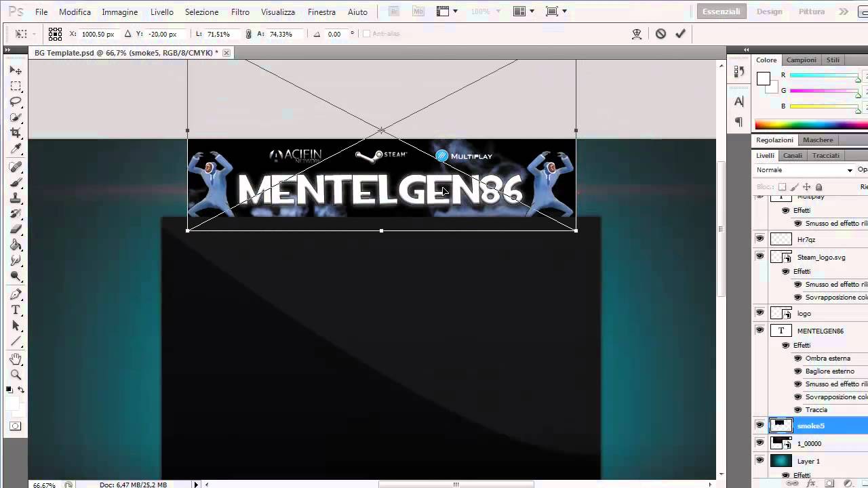Switch to warp mode icon
Viewport: 868px width, 488px height.
pyautogui.click(x=637, y=33)
